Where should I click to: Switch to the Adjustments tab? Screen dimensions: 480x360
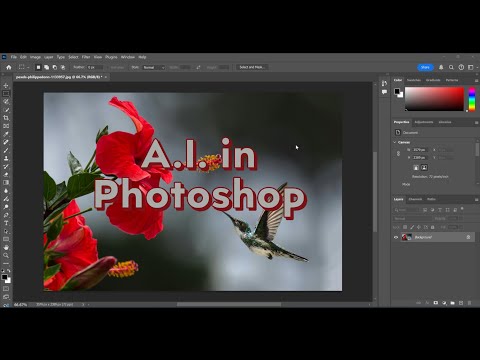[x=424, y=122]
